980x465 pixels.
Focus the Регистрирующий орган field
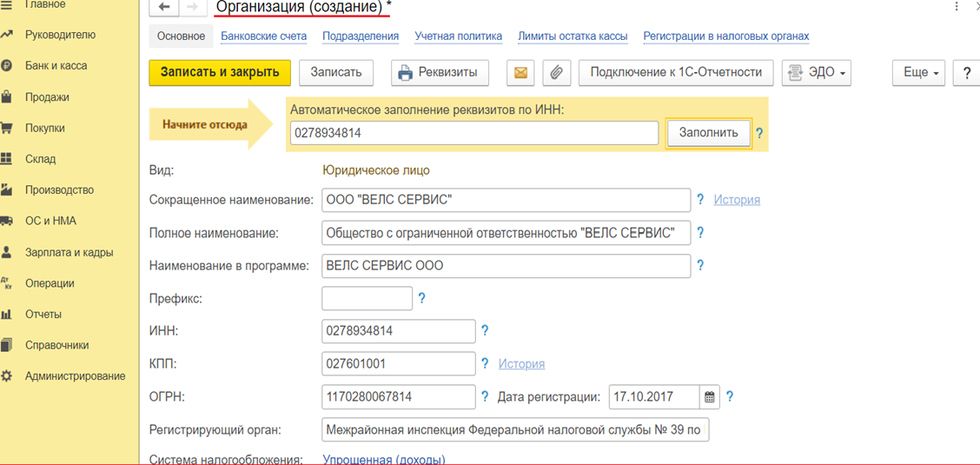click(515, 430)
